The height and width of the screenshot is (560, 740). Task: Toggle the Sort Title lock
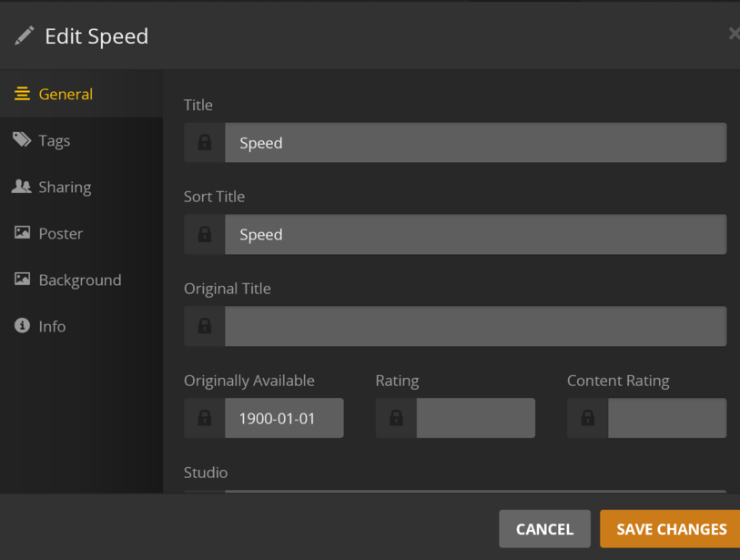click(x=204, y=235)
